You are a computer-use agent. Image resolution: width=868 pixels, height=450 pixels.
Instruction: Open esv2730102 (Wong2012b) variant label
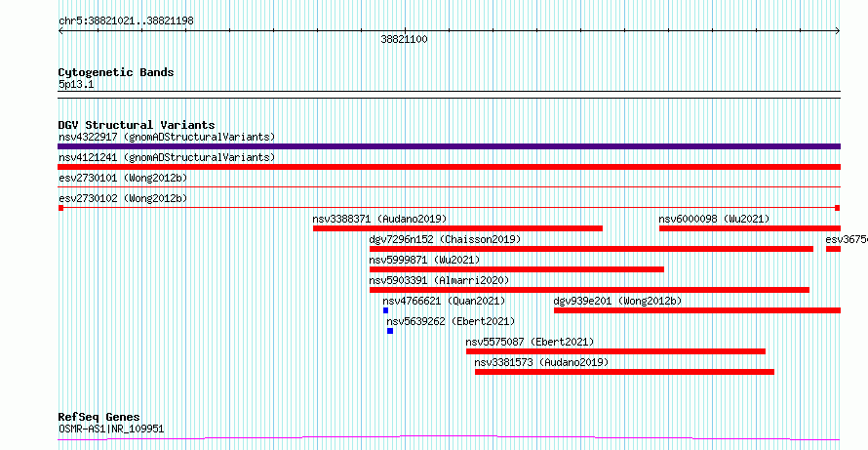[123, 198]
